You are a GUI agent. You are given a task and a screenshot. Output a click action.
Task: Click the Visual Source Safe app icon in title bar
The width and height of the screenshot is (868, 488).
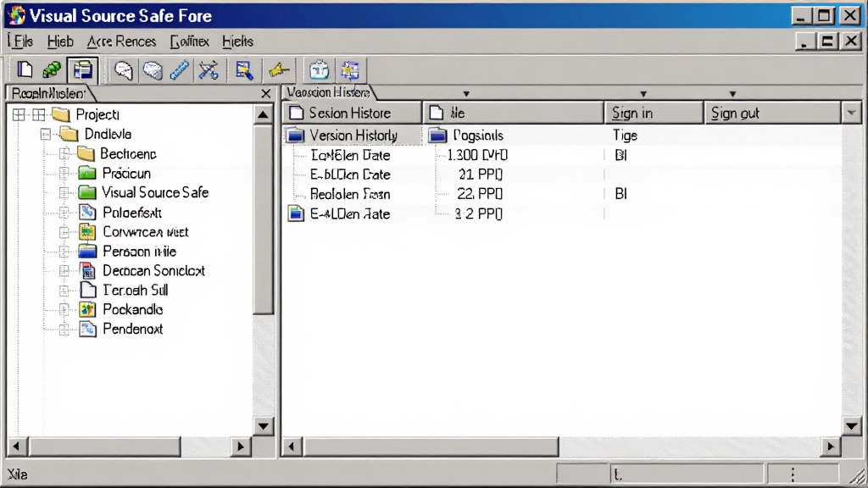17,15
